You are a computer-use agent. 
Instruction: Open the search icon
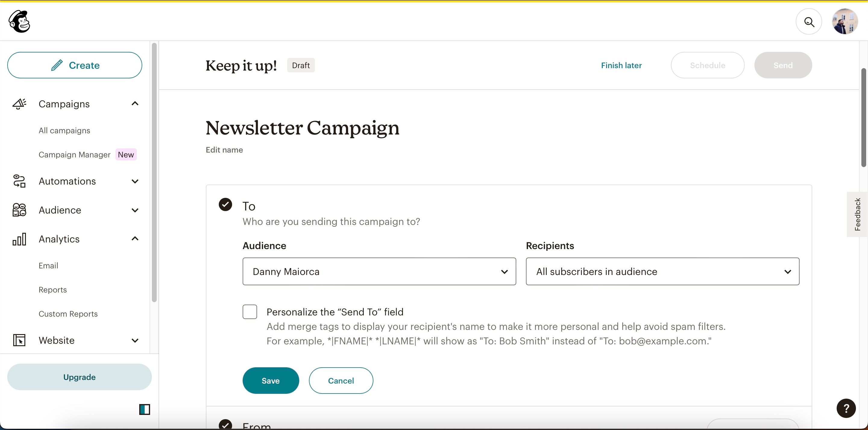[809, 21]
